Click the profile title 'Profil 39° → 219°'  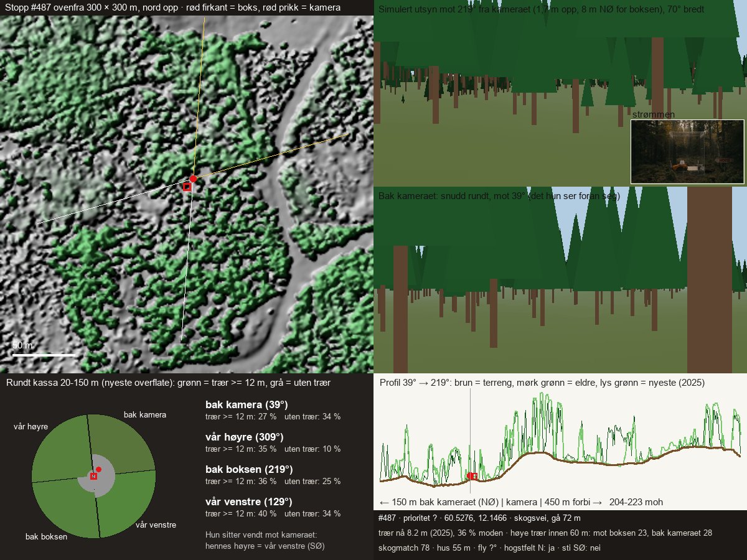[415, 383]
